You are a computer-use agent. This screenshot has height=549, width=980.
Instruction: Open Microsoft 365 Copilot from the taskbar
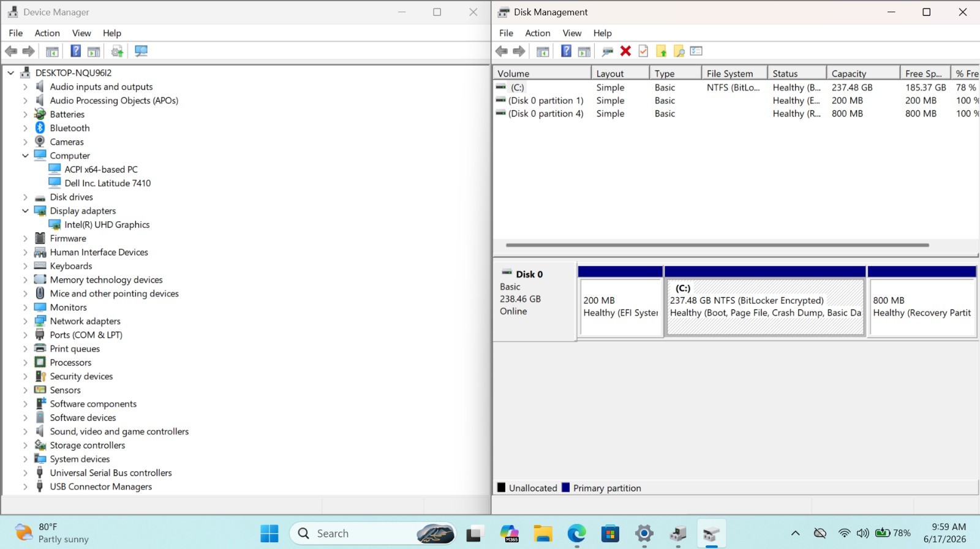point(509,534)
